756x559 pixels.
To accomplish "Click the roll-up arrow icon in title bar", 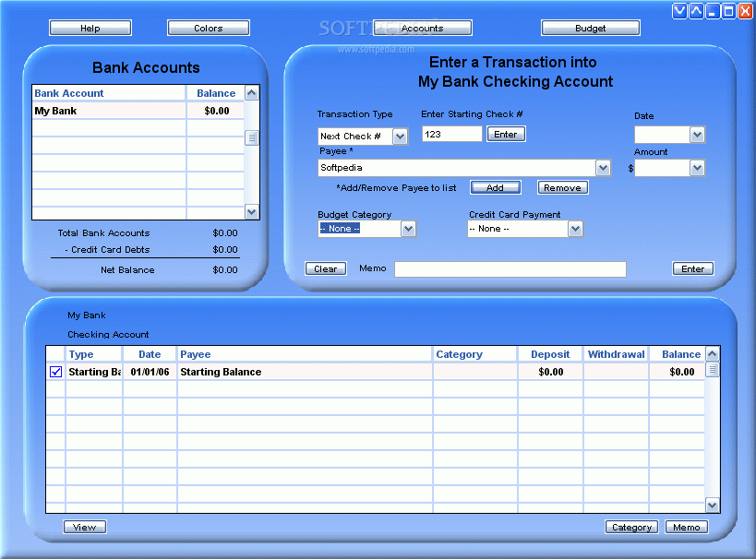I will [x=696, y=11].
